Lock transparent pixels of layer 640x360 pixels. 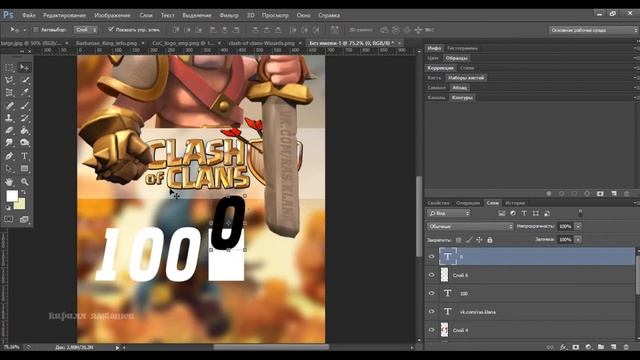point(458,240)
